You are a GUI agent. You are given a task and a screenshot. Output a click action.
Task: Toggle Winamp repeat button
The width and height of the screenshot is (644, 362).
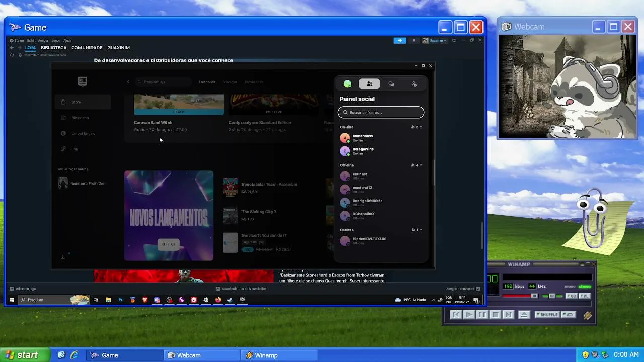569,315
